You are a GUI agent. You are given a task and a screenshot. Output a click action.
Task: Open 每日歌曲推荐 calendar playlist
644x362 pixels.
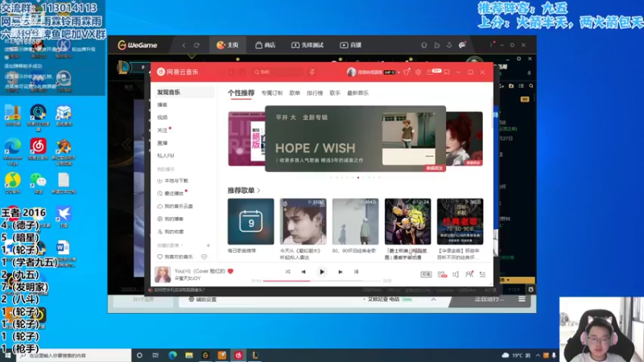(251, 222)
